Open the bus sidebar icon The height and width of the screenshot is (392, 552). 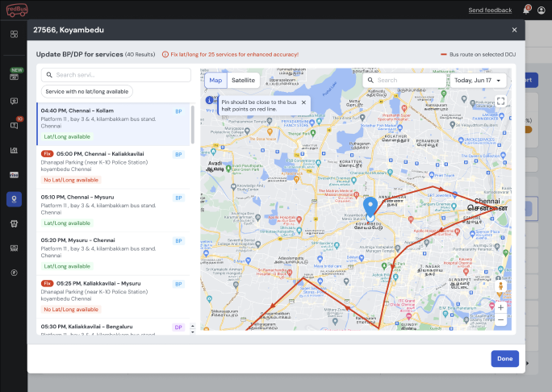tap(14, 223)
